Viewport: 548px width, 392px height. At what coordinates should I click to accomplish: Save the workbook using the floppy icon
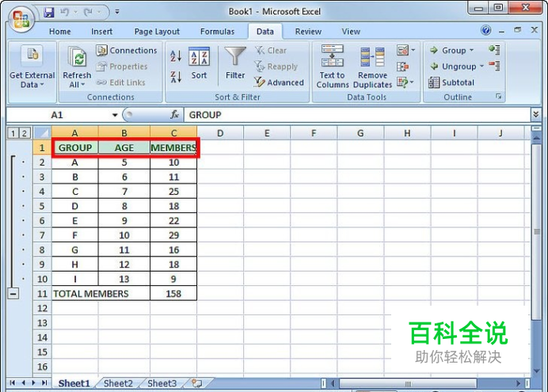[x=49, y=12]
